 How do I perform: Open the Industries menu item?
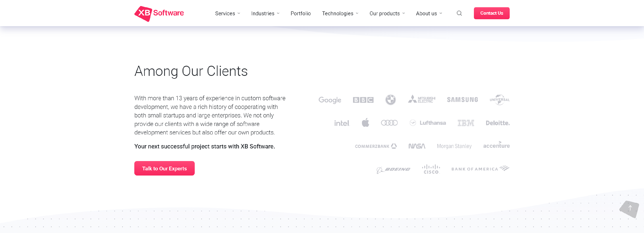262,13
